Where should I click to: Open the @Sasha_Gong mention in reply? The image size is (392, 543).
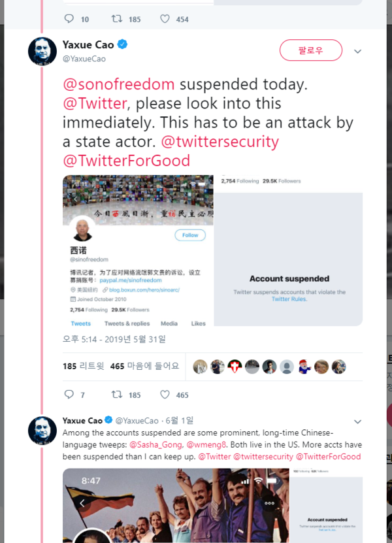(155, 444)
